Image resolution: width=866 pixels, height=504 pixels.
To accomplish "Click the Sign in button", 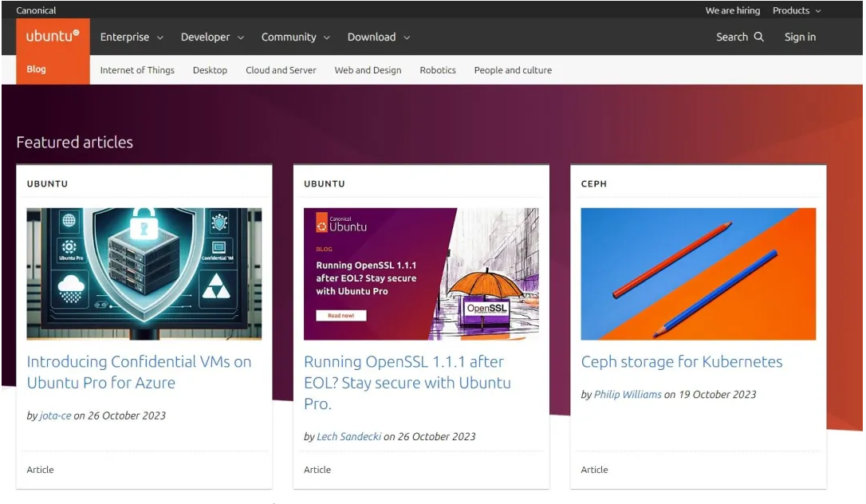I will (800, 37).
